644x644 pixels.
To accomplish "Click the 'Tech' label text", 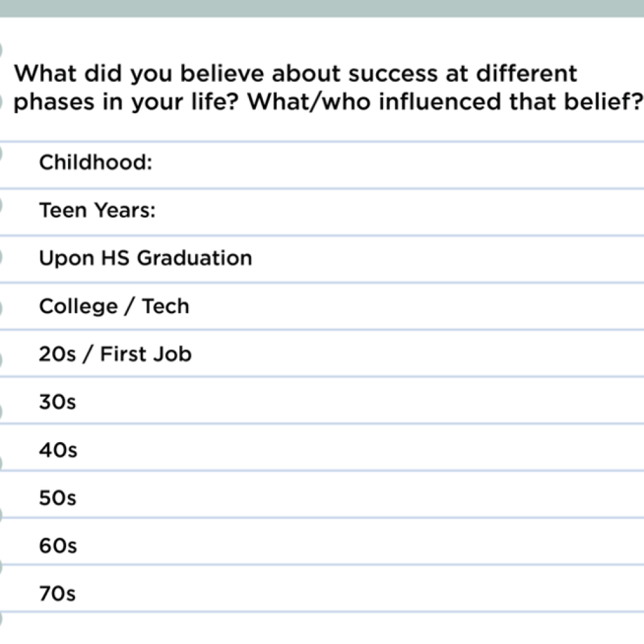I will pos(165,306).
